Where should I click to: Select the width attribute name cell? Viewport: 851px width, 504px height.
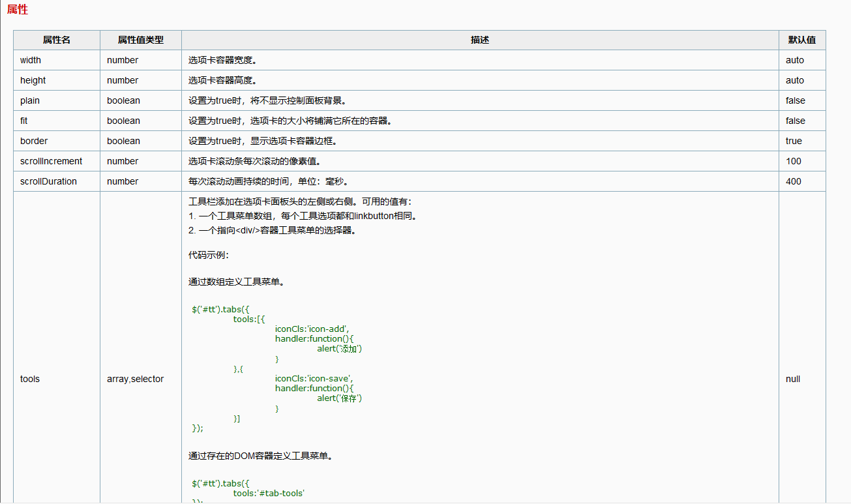[x=30, y=60]
